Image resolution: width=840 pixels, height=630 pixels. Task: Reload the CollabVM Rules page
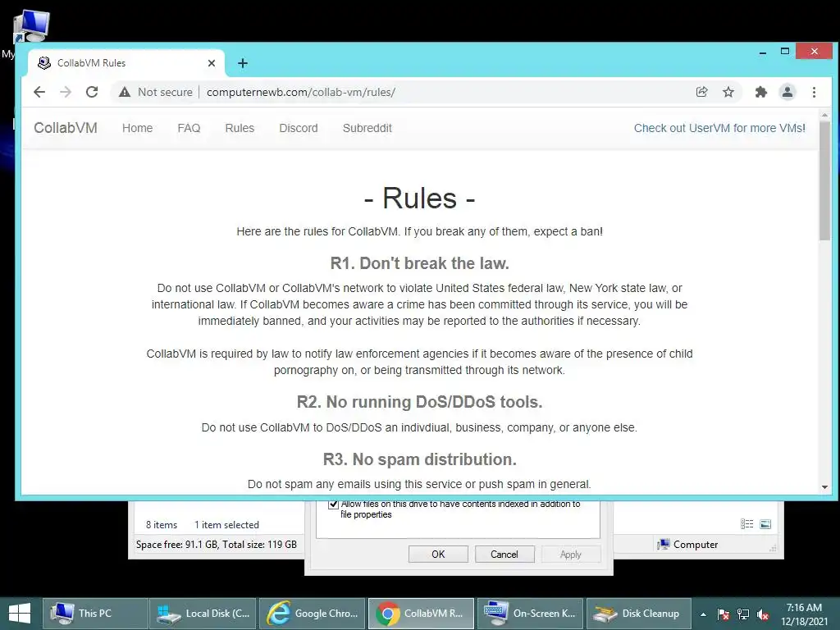(92, 92)
